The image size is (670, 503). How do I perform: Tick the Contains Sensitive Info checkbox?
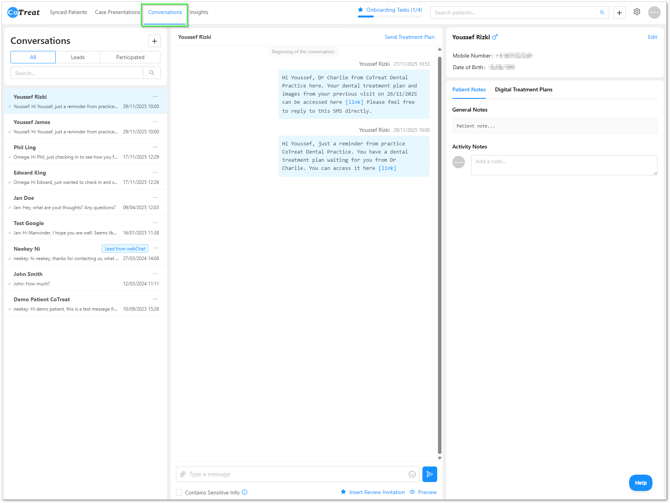pyautogui.click(x=180, y=492)
